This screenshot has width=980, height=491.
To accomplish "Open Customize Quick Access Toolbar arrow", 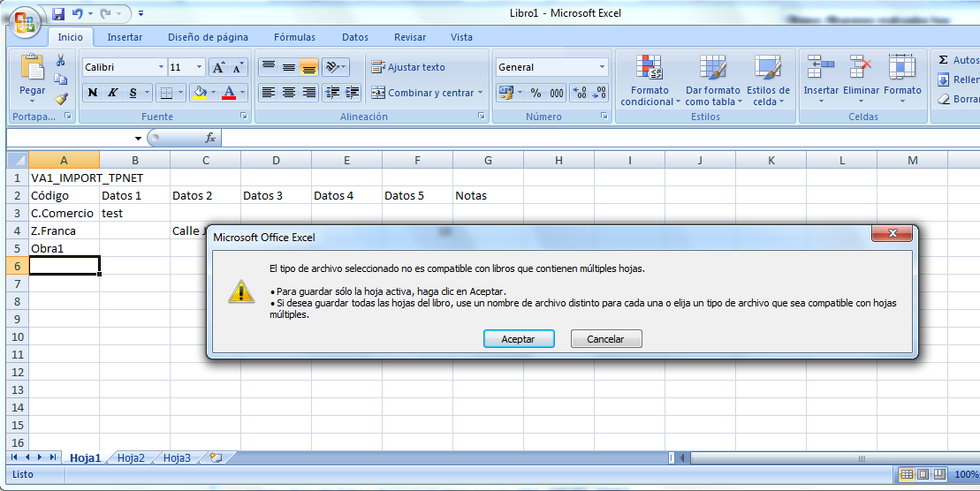I will [141, 13].
